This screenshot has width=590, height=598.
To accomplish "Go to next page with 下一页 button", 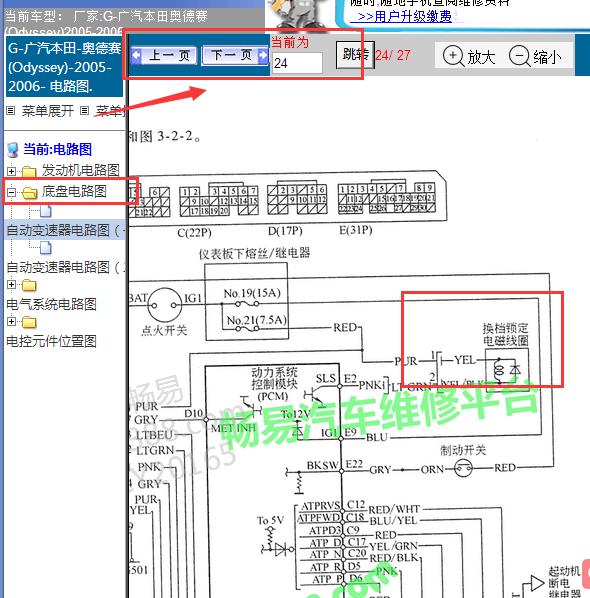I will coord(235,55).
